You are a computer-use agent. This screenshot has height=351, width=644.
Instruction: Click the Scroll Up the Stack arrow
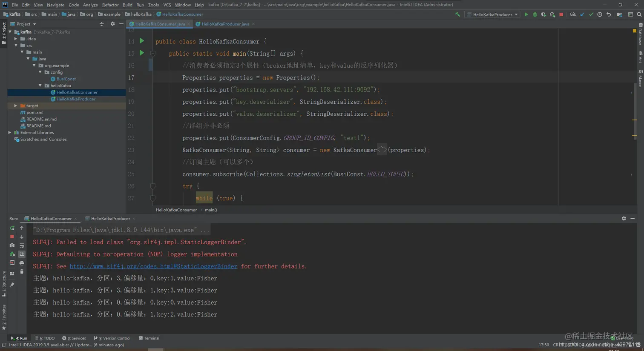22,228
